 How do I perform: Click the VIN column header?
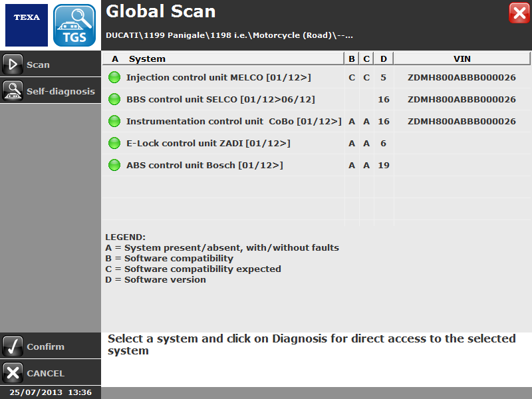point(462,59)
